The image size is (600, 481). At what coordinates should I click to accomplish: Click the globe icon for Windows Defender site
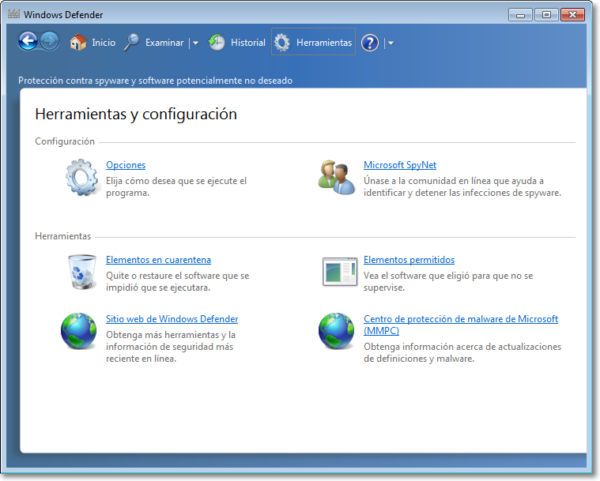pos(80,331)
